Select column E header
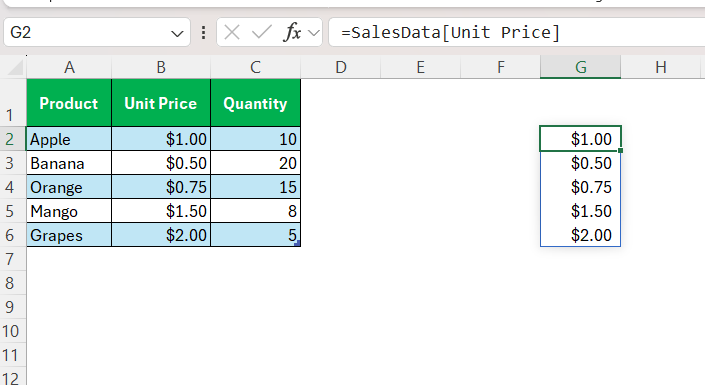The width and height of the screenshot is (705, 385). (x=420, y=67)
